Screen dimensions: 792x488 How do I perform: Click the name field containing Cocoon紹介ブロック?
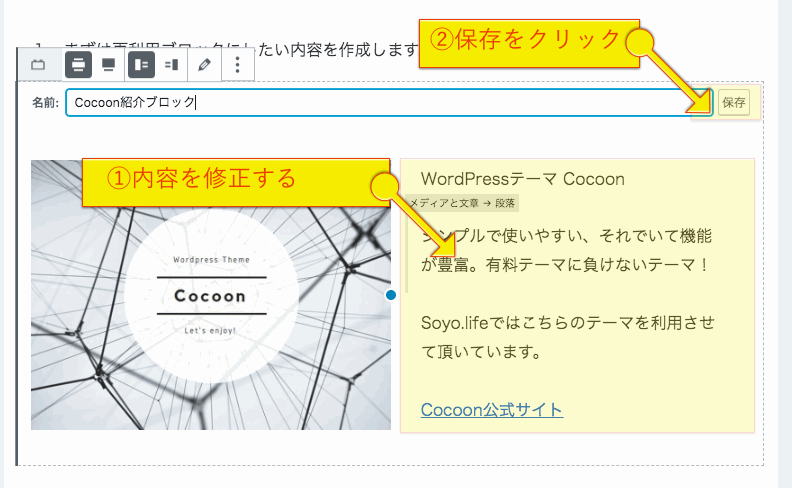389,103
